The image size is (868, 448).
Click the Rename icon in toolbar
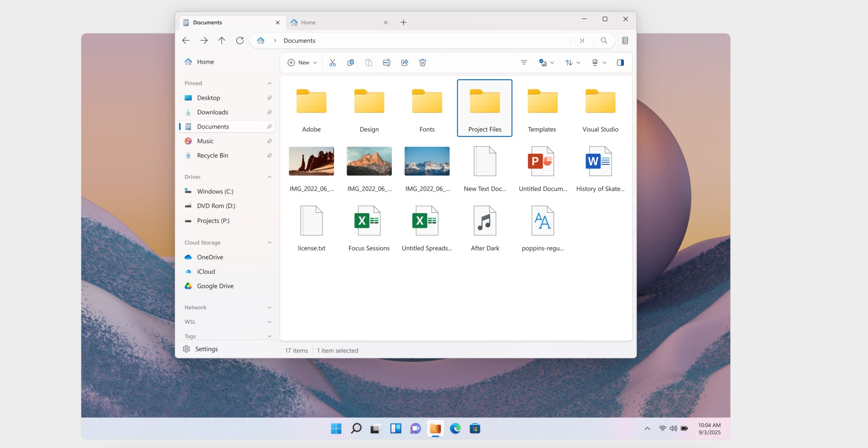tap(387, 62)
